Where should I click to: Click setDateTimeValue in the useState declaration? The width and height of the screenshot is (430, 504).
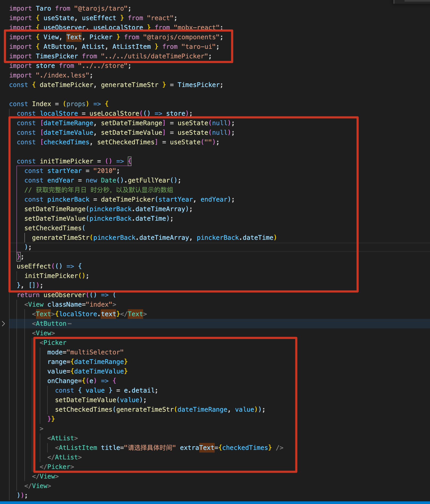tap(131, 133)
